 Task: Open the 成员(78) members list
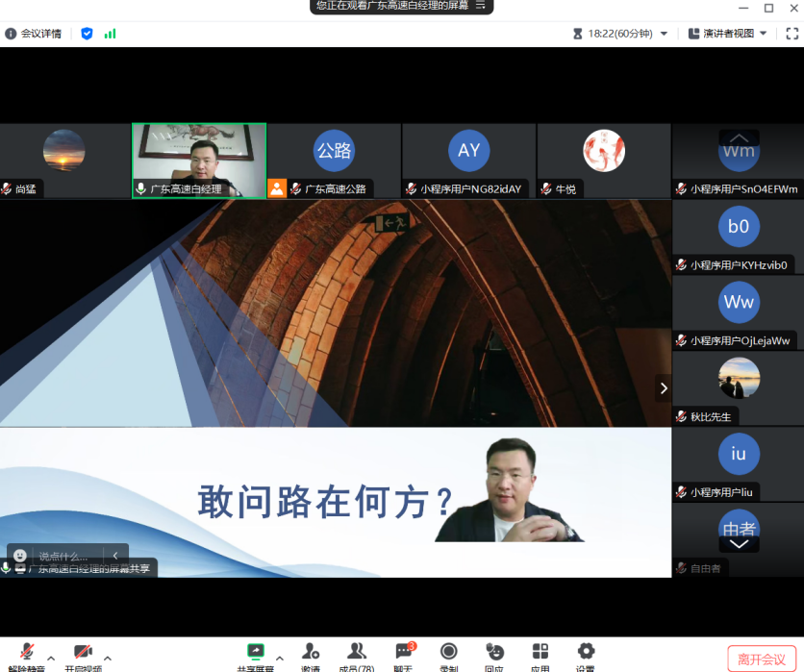(x=357, y=656)
